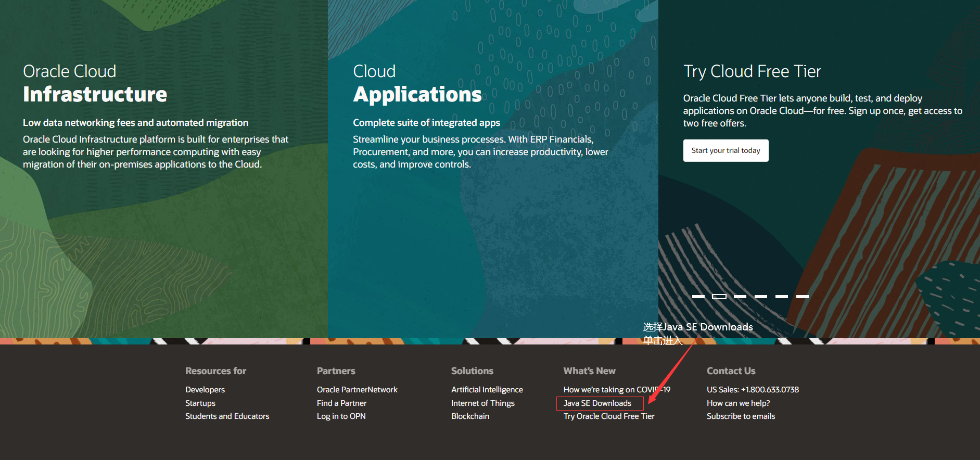Open the Startups footer link
980x460 pixels.
(200, 403)
